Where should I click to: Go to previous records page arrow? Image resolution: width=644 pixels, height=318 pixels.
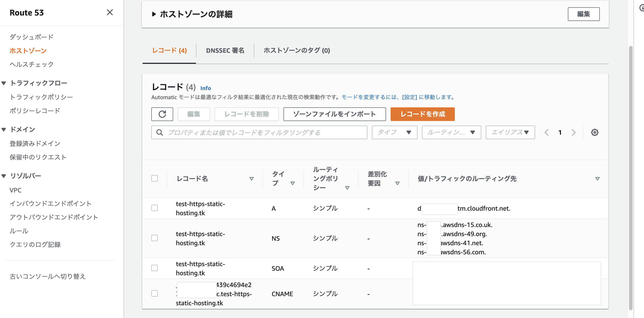(546, 132)
